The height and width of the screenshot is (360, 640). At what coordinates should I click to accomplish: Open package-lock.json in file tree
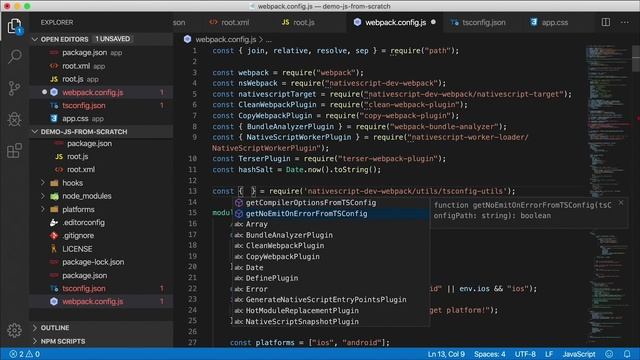(102, 262)
